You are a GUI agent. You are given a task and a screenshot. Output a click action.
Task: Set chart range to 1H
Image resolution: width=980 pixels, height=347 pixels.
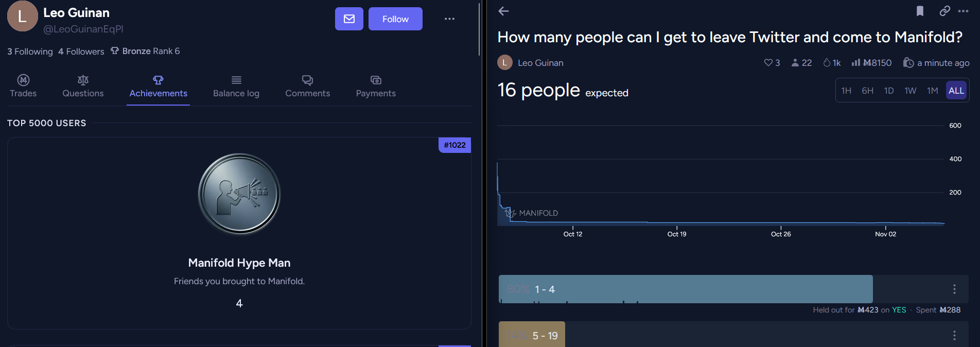point(846,91)
